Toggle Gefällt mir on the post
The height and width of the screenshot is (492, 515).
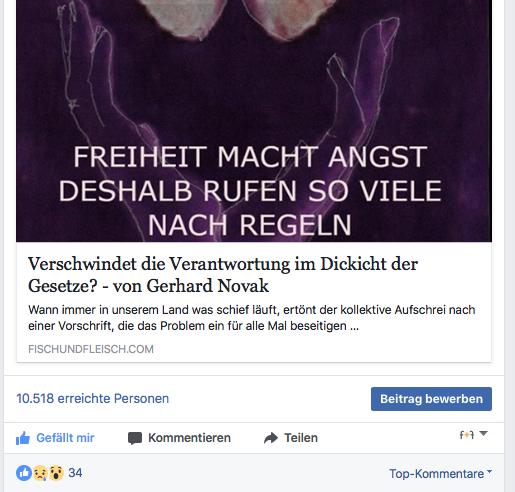click(55, 438)
